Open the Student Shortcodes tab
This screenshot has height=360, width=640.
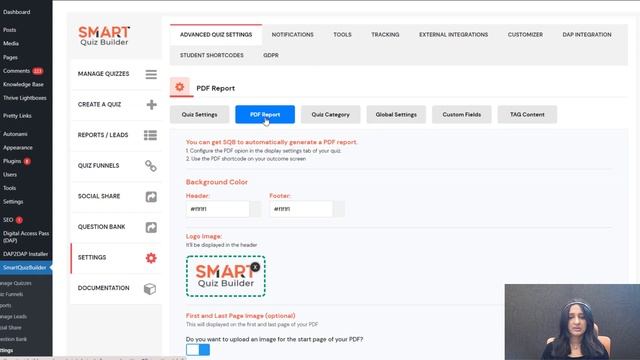pyautogui.click(x=212, y=55)
